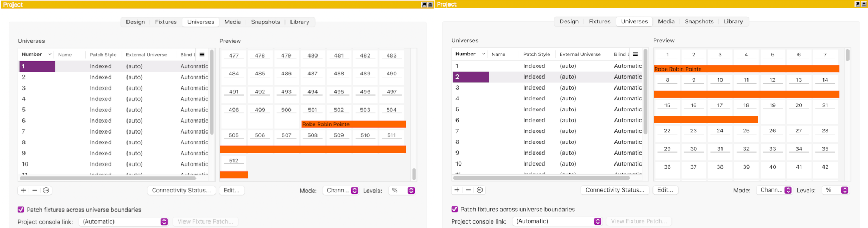Click the remove universe minus icon in right panel
Screen dimensions: 868x228
click(x=468, y=190)
